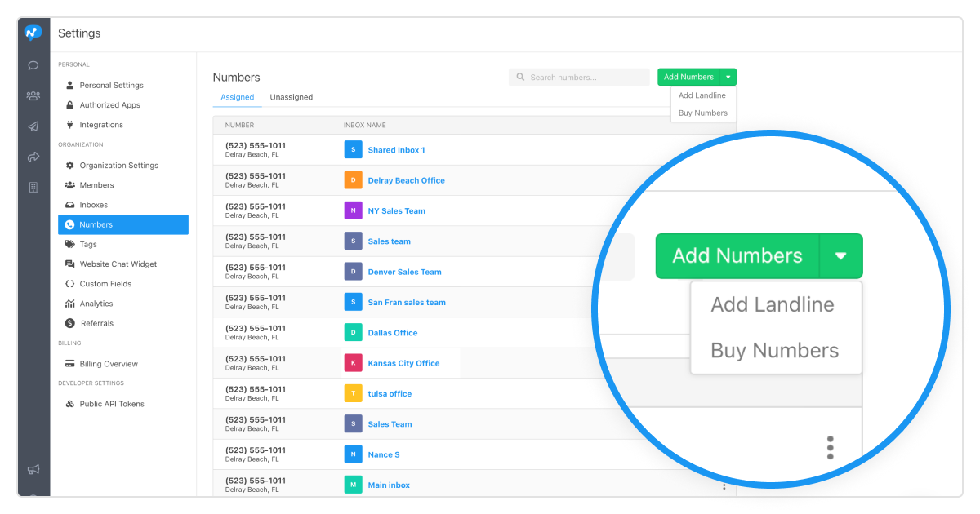
Task: Click the INBOX NAME column header
Action: click(x=365, y=125)
